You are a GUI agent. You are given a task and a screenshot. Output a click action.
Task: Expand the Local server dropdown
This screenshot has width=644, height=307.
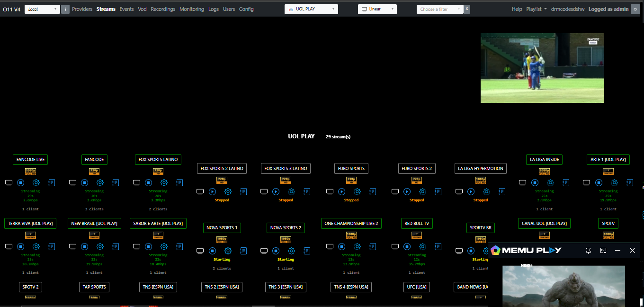(x=42, y=9)
